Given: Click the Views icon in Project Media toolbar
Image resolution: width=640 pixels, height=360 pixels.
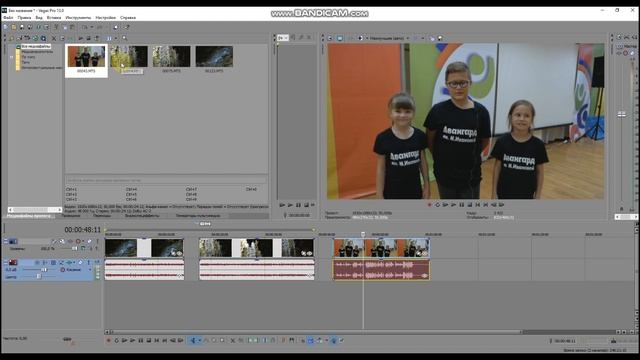Looking at the screenshot, I should tap(109, 38).
